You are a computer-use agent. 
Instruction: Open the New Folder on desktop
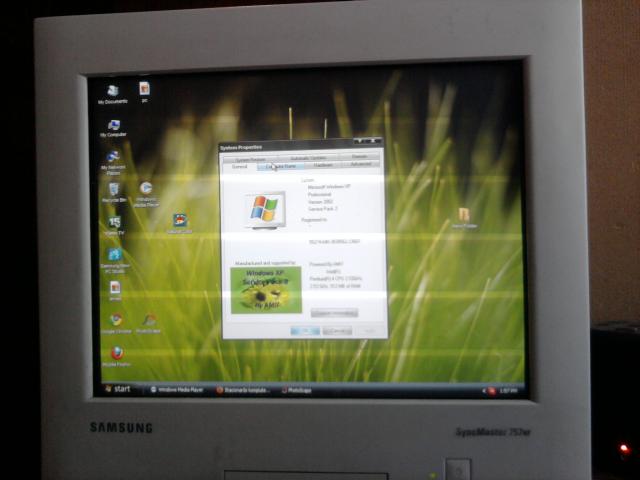coord(464,216)
